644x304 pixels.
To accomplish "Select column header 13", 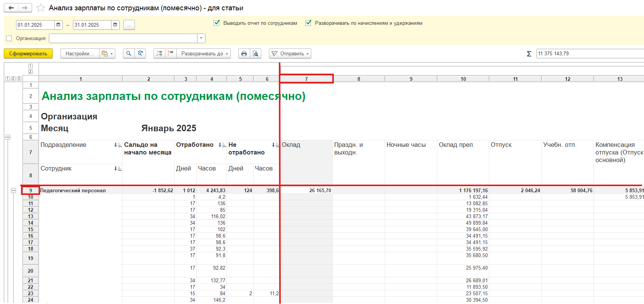I will (x=620, y=79).
